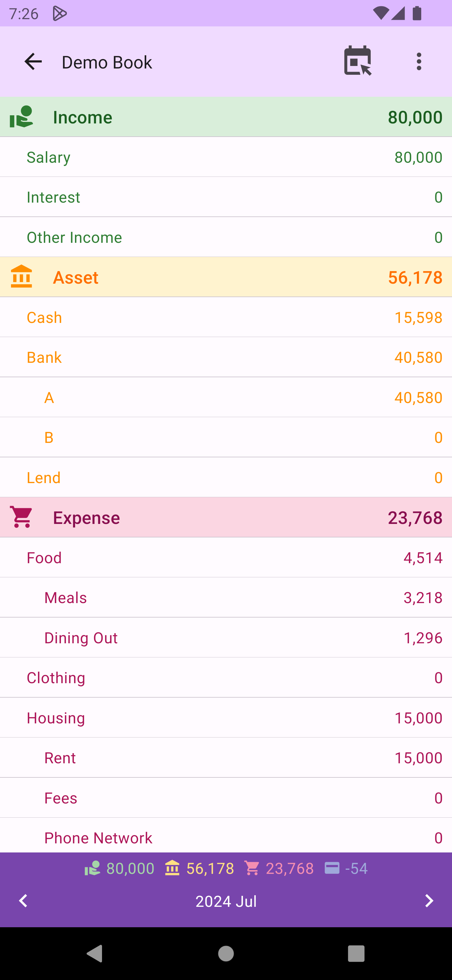Go to next month with right chevron
This screenshot has height=980, width=452.
click(429, 901)
